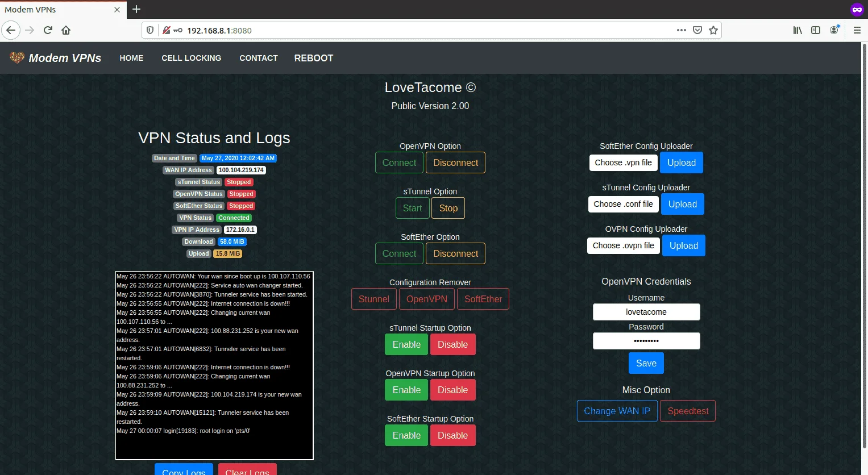This screenshot has height=475, width=868.
Task: Upload the SoftEther config file
Action: (x=682, y=163)
